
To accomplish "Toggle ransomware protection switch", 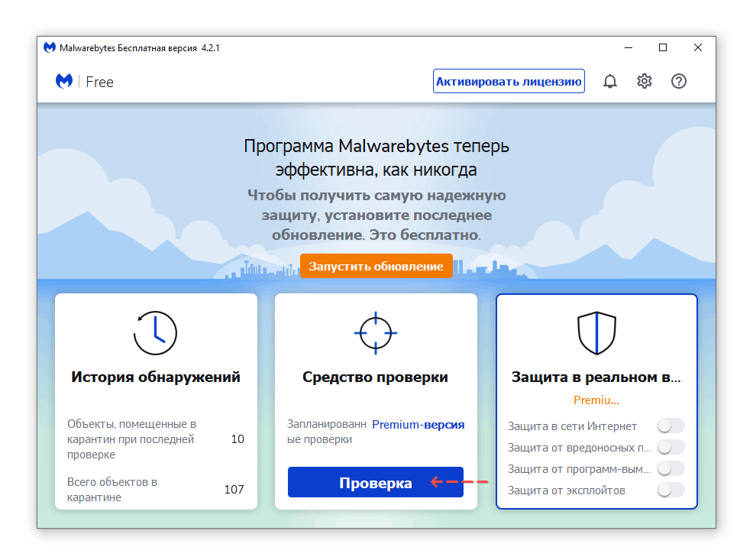I will tap(671, 468).
